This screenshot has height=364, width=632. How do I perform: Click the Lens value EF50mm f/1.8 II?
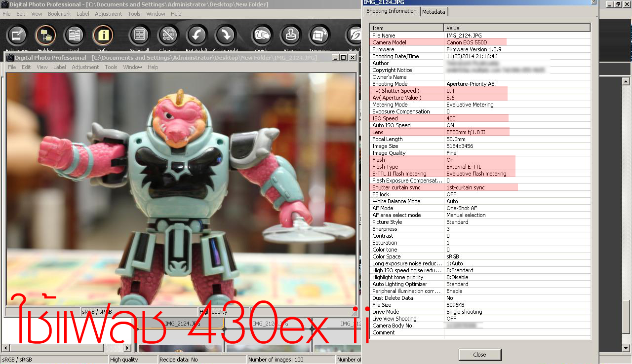(466, 132)
